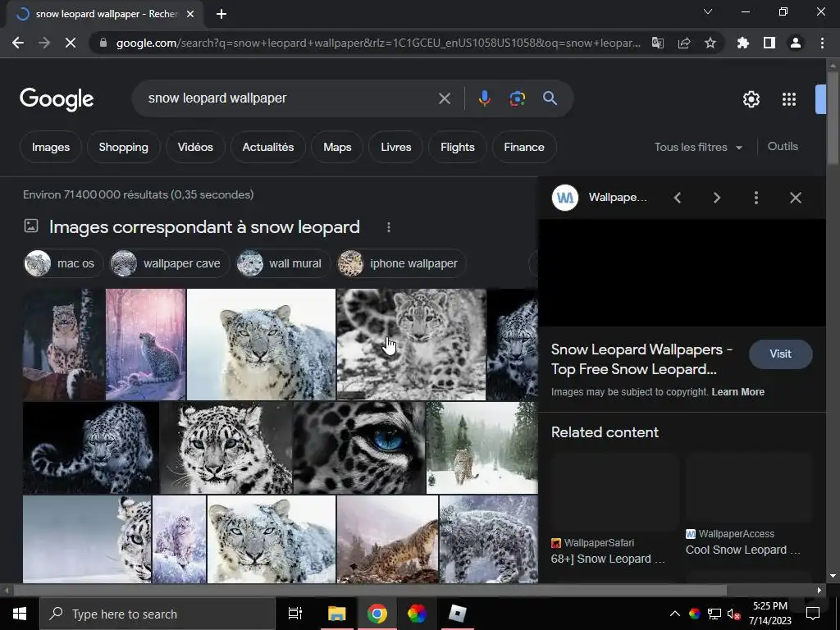
Task: Click the vertical page scrollbar
Action: pos(833,118)
